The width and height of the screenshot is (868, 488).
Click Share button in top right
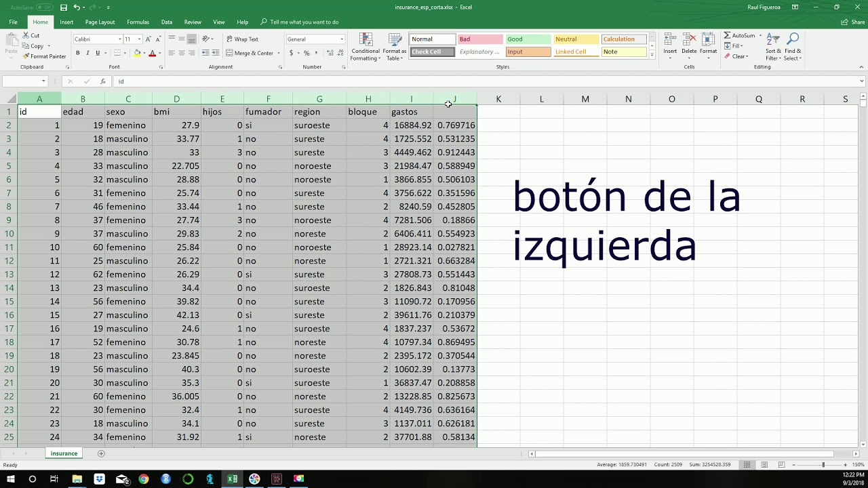click(x=853, y=22)
